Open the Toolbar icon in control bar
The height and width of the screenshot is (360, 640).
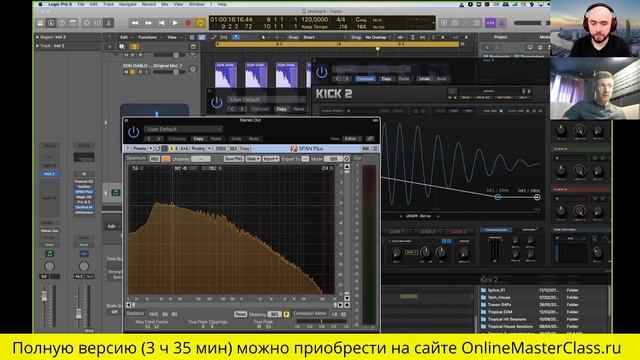point(73,23)
